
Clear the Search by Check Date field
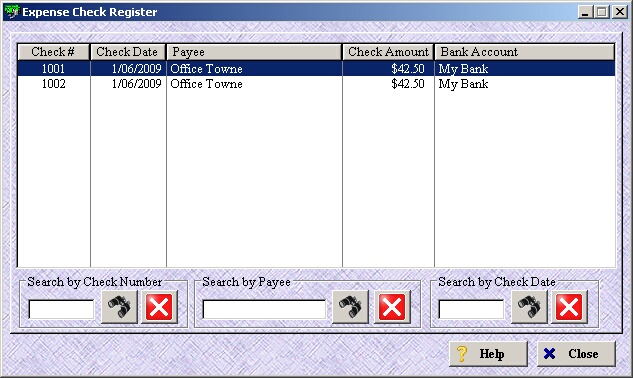click(569, 307)
